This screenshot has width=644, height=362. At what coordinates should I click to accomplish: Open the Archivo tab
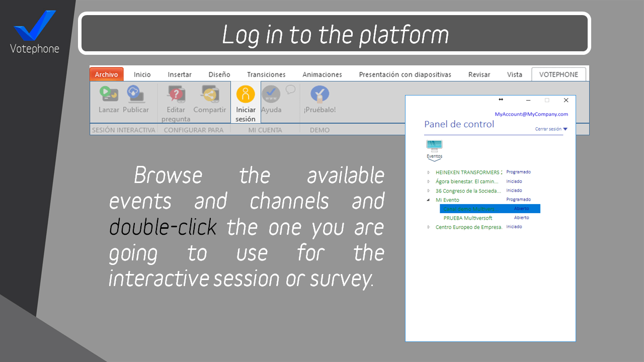point(106,74)
